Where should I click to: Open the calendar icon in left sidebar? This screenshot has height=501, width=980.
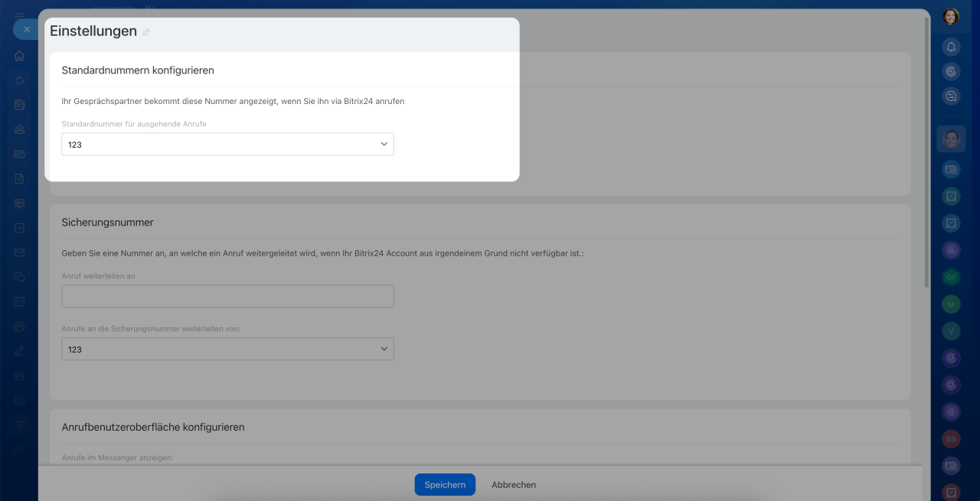click(19, 301)
